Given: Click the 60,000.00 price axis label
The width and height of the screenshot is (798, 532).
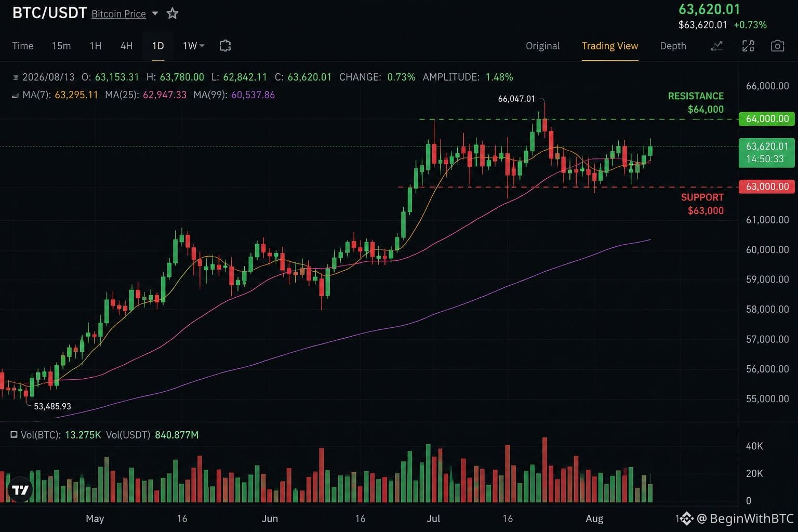Looking at the screenshot, I should click(767, 250).
